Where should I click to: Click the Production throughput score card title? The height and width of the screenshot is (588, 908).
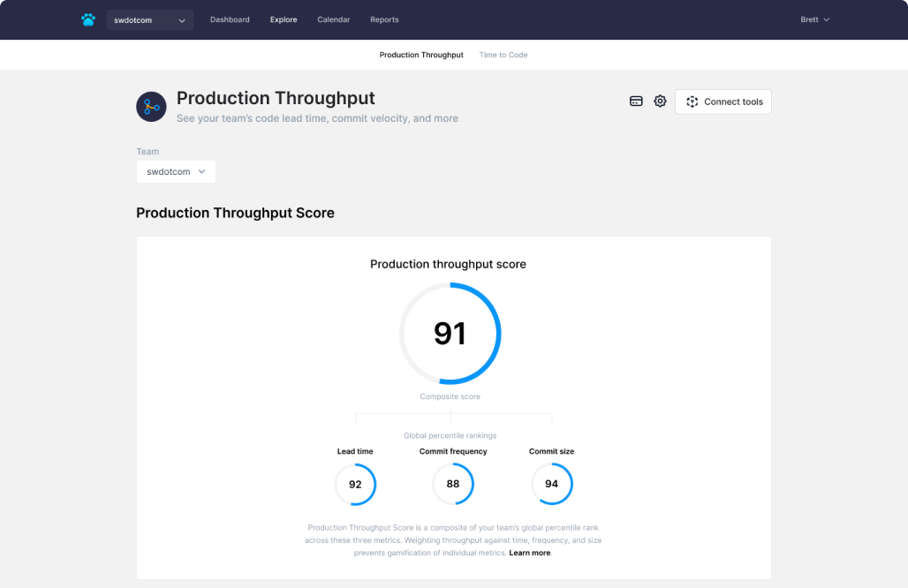[448, 265]
